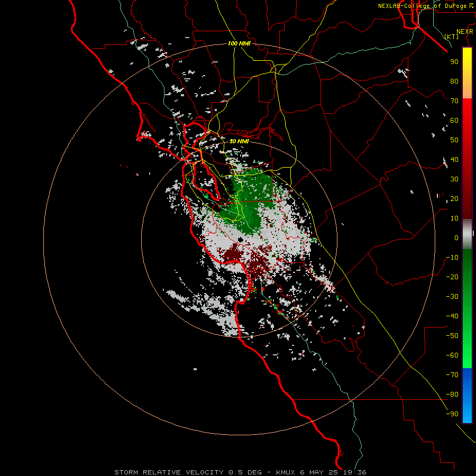The width and height of the screenshot is (476, 476).
Task: Click the "6 MAY 25" date in the caption
Action: (x=319, y=472)
